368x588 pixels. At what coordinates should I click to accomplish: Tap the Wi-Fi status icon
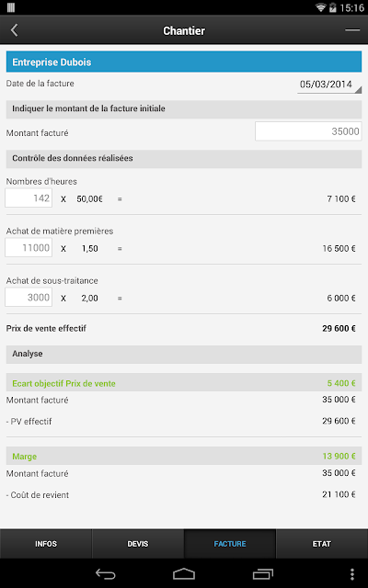coord(320,7)
